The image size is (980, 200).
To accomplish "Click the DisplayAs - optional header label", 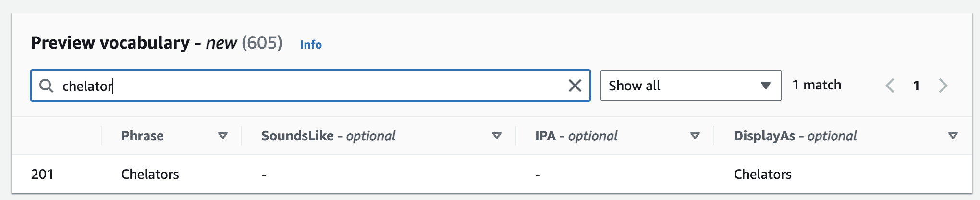I will [795, 136].
